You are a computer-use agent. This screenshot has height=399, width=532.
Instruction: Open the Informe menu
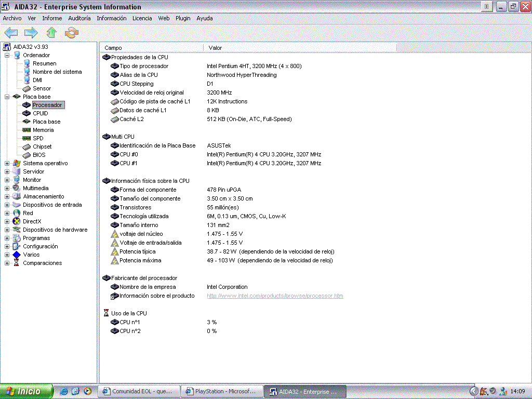pyautogui.click(x=52, y=18)
